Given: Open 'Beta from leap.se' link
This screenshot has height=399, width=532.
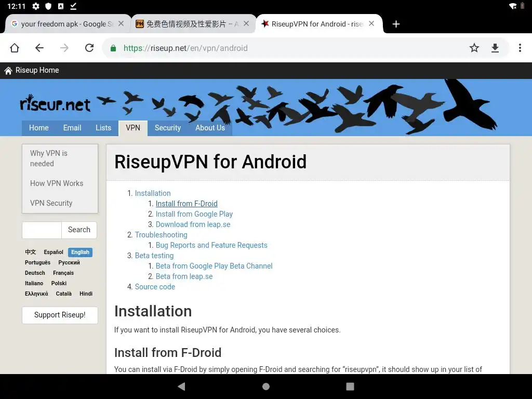Looking at the screenshot, I should pyautogui.click(x=184, y=276).
